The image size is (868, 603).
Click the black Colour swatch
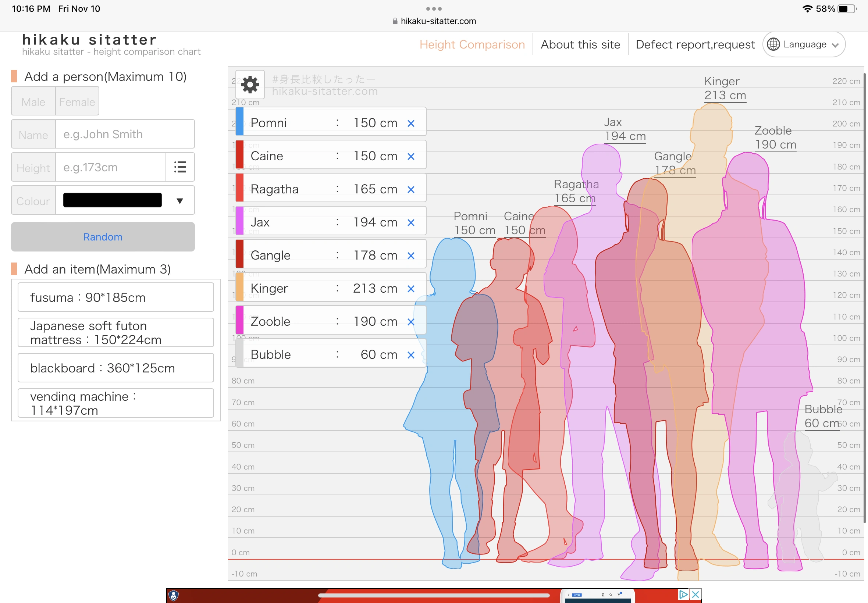click(x=111, y=200)
